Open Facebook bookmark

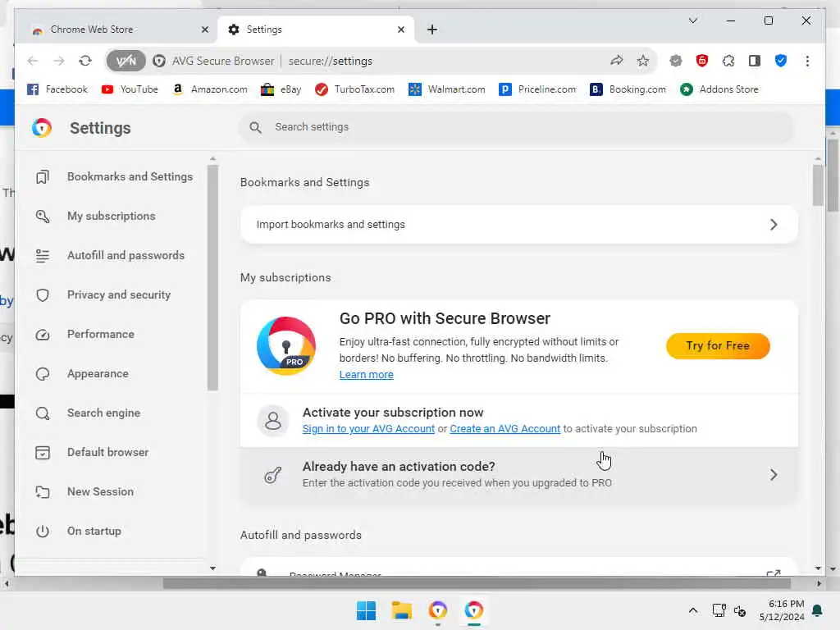[57, 89]
